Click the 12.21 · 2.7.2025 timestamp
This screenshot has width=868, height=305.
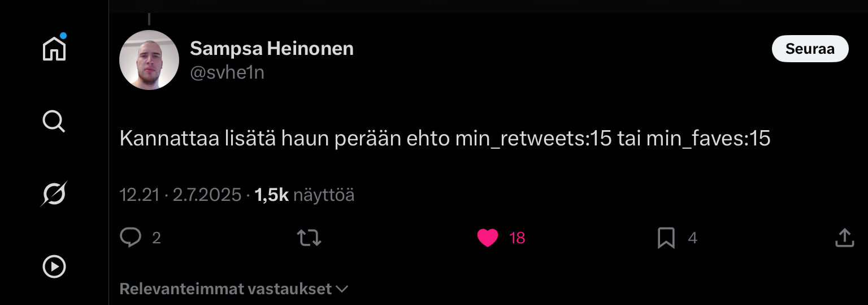point(180,195)
